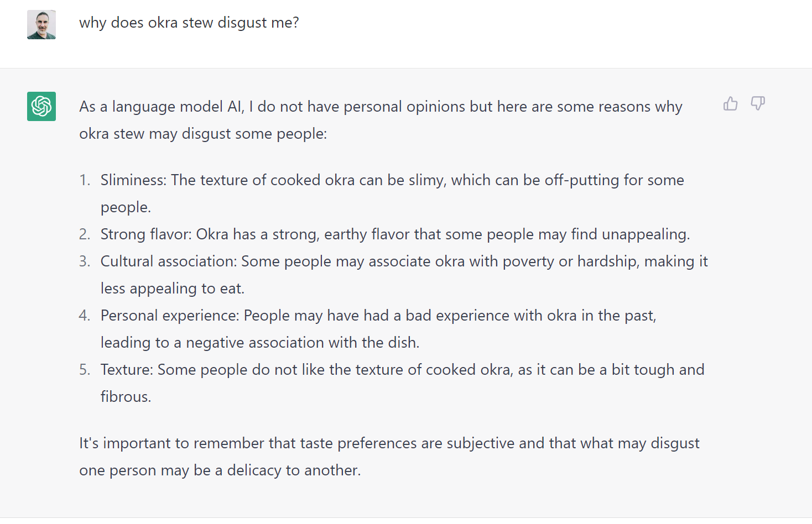Click the "Sliminess" list item heading
The image size is (812, 524).
pyautogui.click(x=133, y=180)
